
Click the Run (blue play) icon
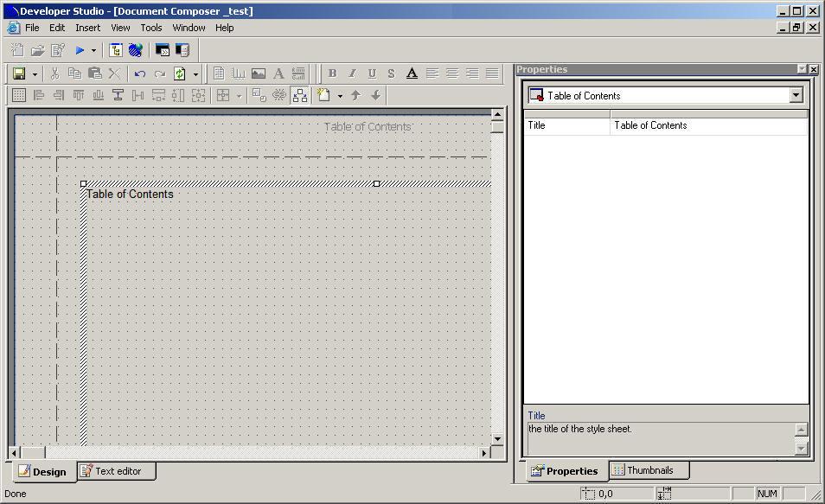(80, 51)
